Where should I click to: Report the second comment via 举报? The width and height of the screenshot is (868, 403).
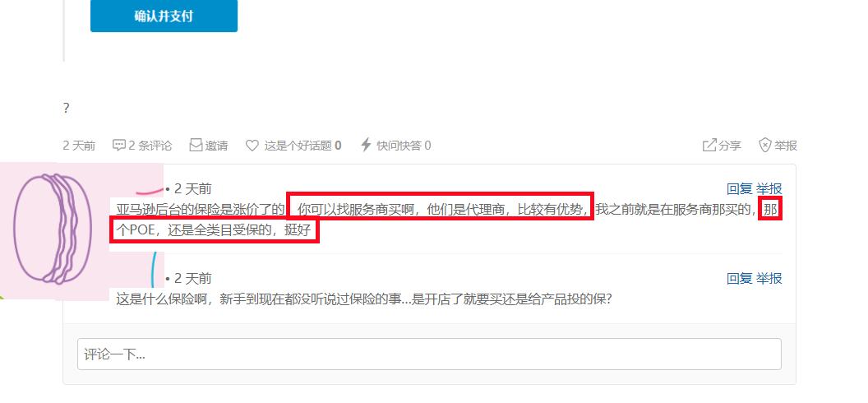(769, 279)
